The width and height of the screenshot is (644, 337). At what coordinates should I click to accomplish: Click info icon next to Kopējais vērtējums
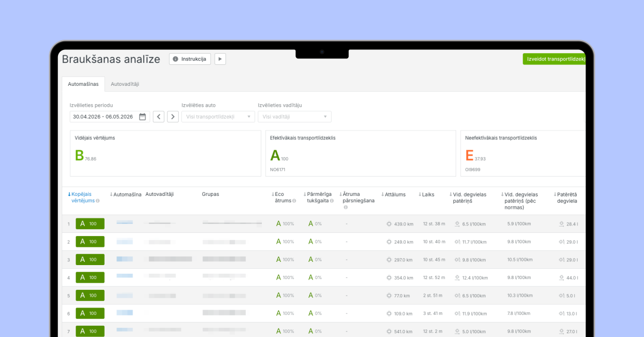click(x=98, y=201)
